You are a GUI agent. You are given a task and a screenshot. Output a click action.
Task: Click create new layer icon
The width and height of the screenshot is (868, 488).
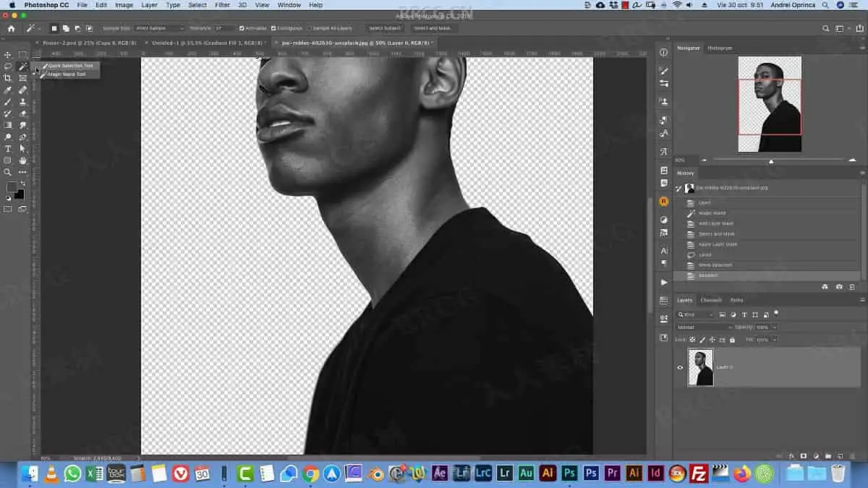tap(839, 456)
